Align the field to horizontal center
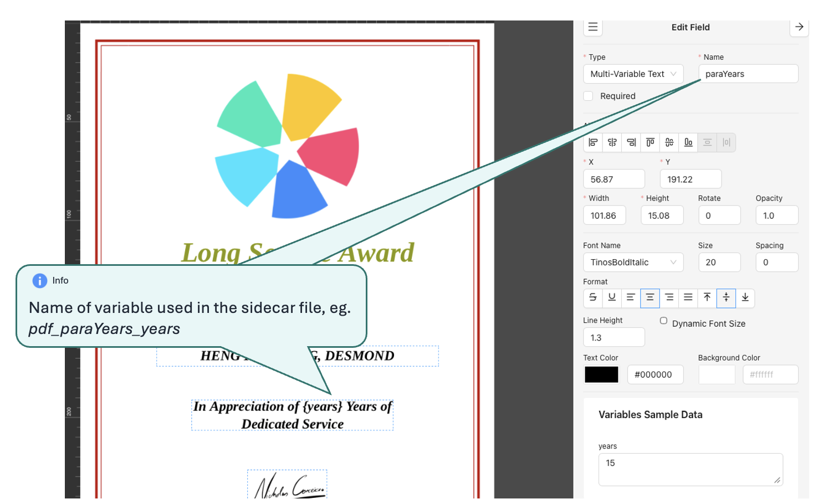Viewport: 818px width, 504px height. [612, 142]
